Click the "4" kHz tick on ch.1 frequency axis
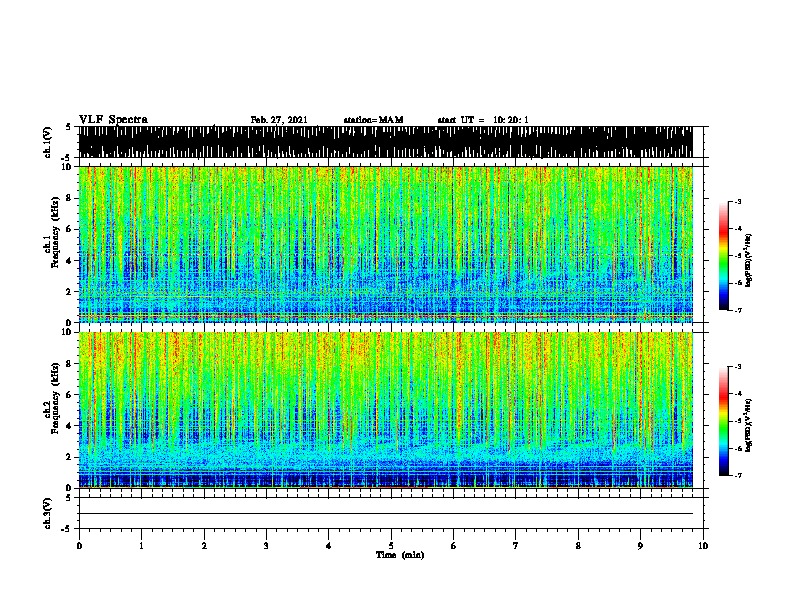792x612 pixels. pos(70,261)
